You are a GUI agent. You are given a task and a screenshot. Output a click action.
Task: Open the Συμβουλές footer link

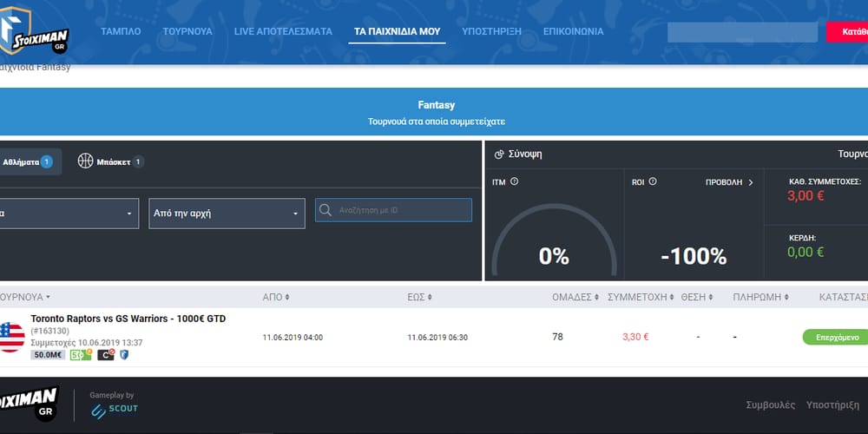[771, 405]
